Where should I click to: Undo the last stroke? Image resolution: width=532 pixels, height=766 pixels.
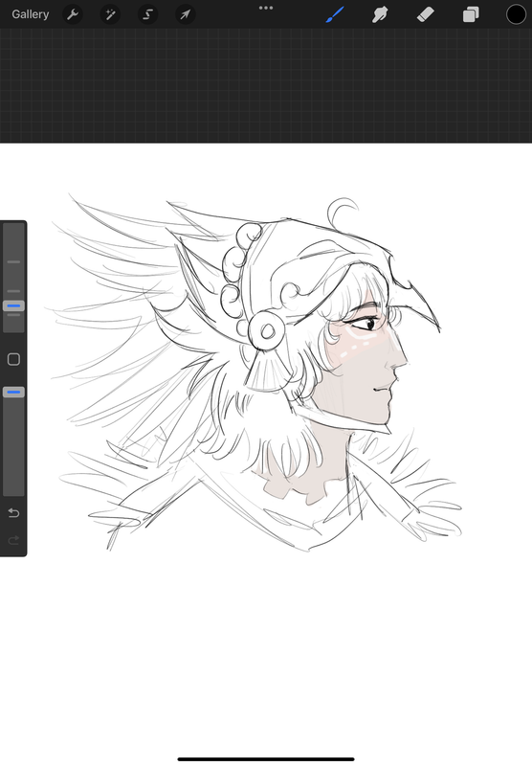[13, 513]
